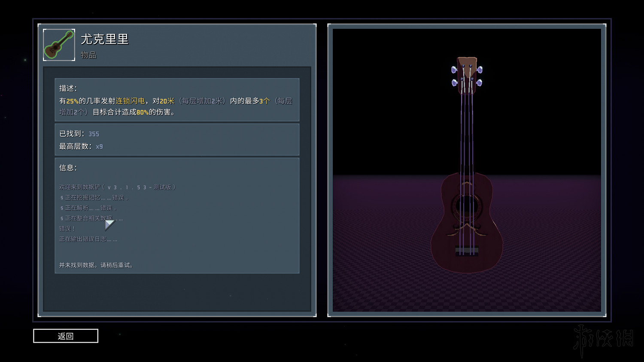Image resolution: width=644 pixels, height=362 pixels.
Task: Click the ukulele item icon thumbnail
Action: click(59, 45)
